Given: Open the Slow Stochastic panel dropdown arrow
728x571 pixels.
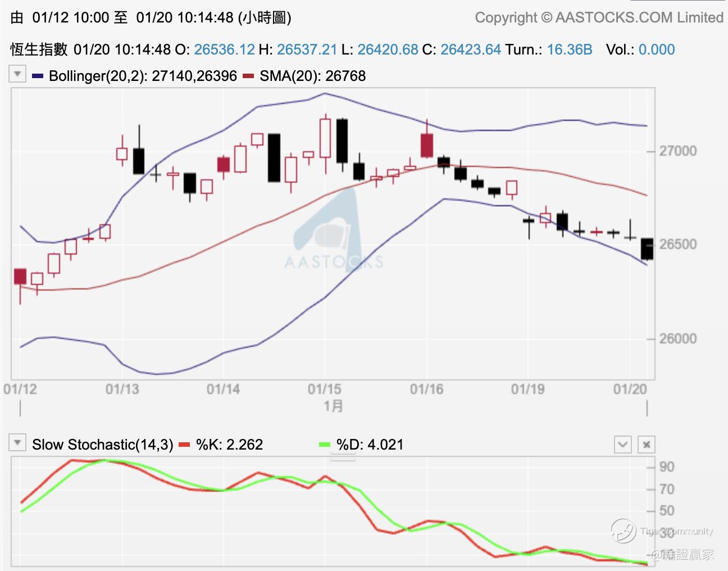Looking at the screenshot, I should 17,443.
